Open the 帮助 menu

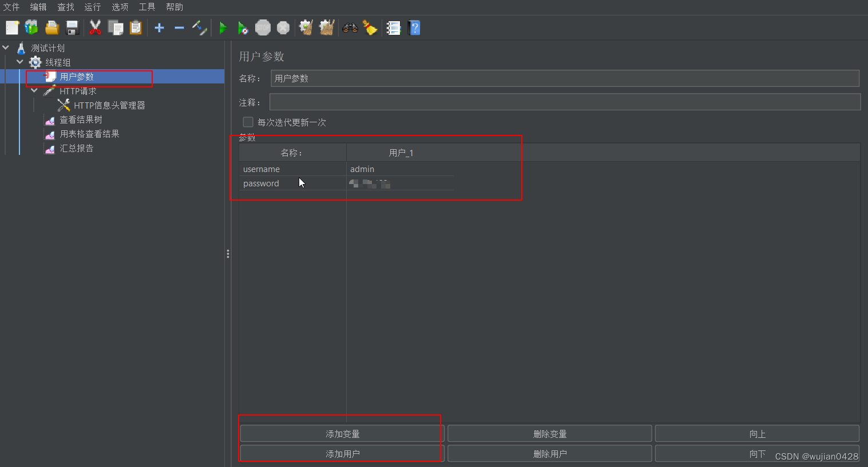point(175,7)
